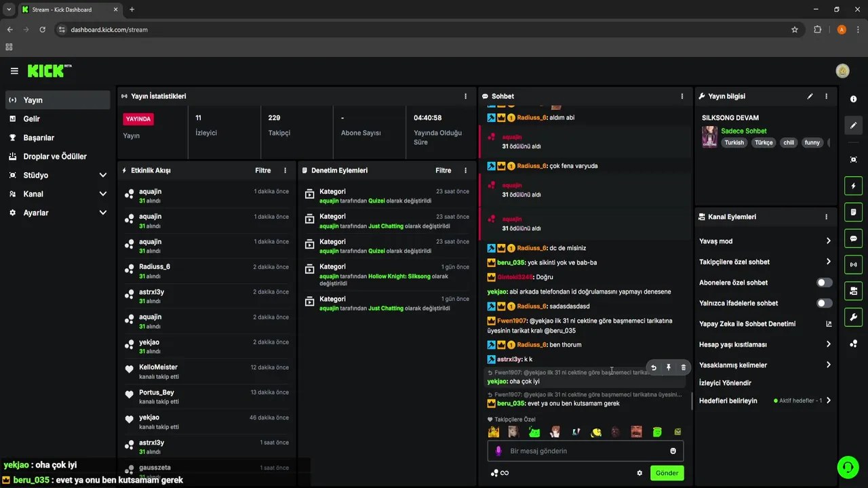Open a new browser tab
This screenshot has width=868, height=488.
click(132, 9)
